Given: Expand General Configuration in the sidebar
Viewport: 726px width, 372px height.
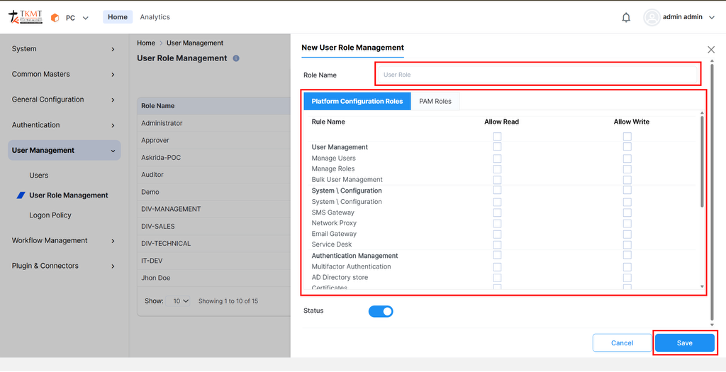Looking at the screenshot, I should [64, 100].
